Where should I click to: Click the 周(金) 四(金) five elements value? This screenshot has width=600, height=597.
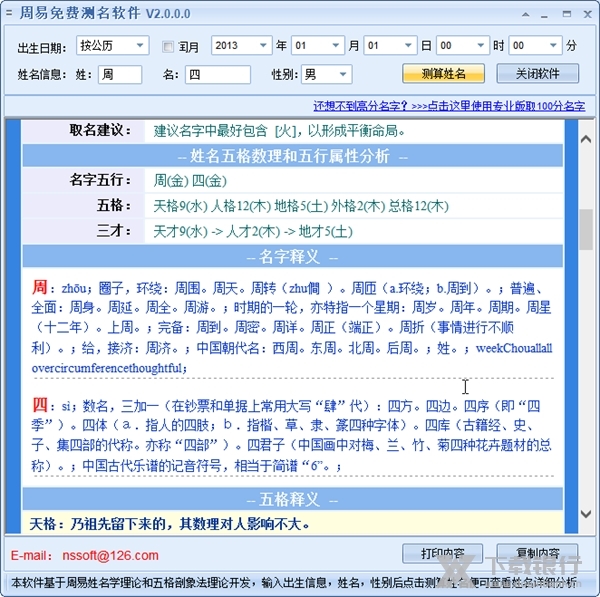190,181
